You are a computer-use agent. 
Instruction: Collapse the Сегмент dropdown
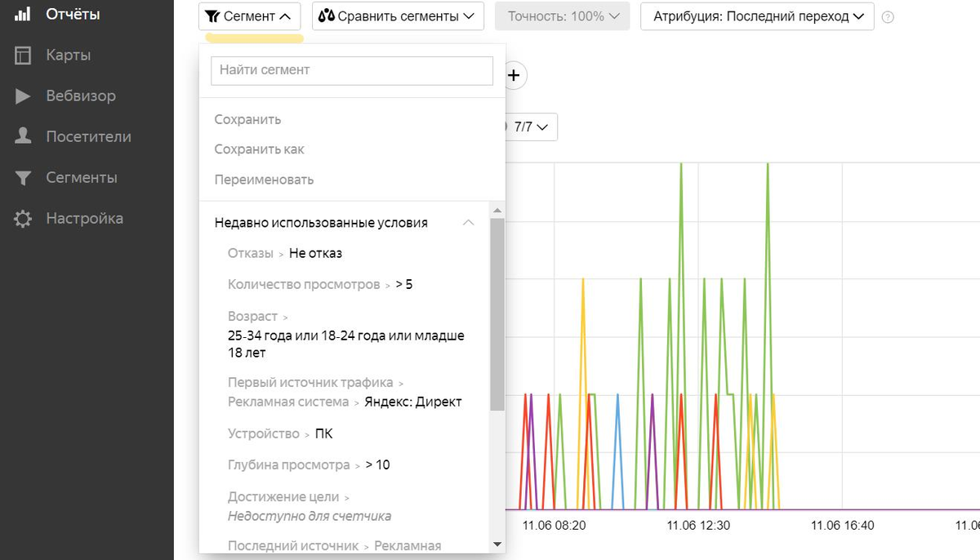point(249,16)
